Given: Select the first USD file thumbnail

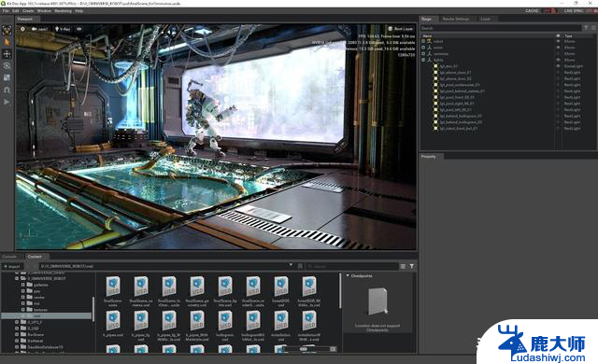Looking at the screenshot, I should 113,287.
